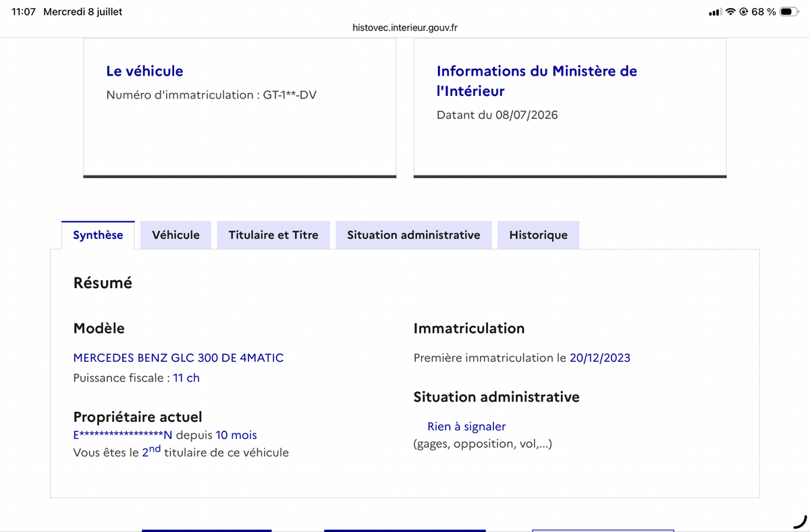The height and width of the screenshot is (532, 810).
Task: Click the masked owner name E***N
Action: (123, 435)
